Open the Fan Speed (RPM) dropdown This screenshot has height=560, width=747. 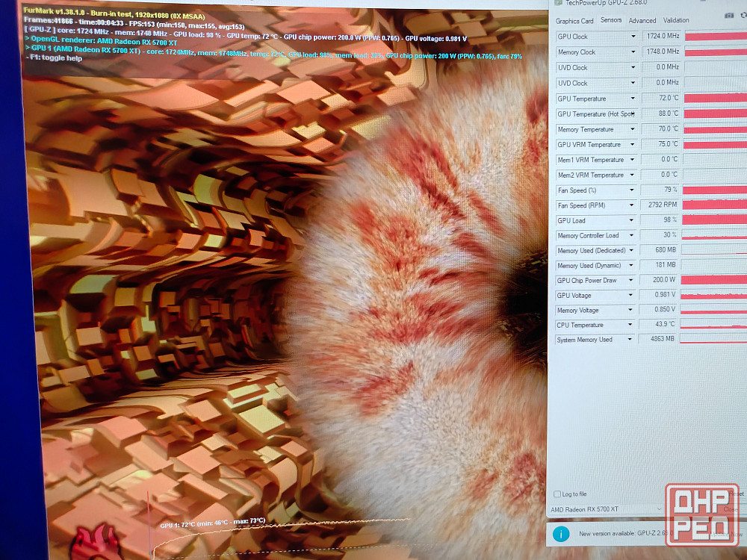pos(633,205)
